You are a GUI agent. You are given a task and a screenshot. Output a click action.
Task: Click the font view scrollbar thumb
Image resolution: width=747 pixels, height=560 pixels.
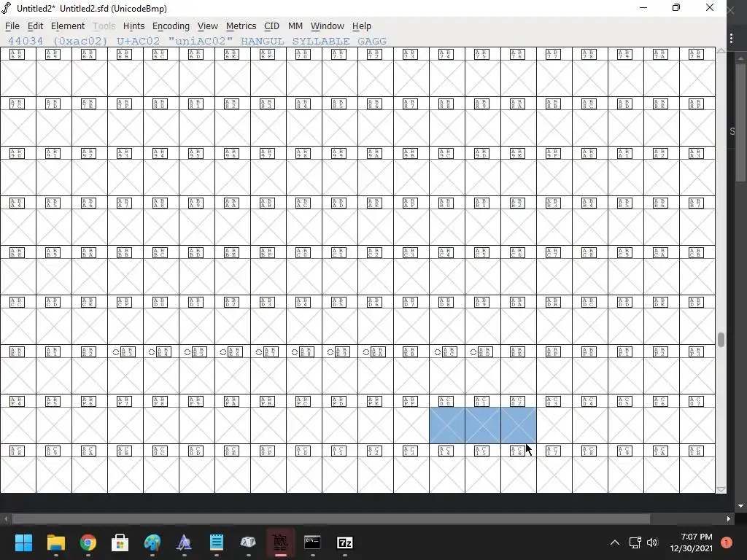(x=721, y=340)
